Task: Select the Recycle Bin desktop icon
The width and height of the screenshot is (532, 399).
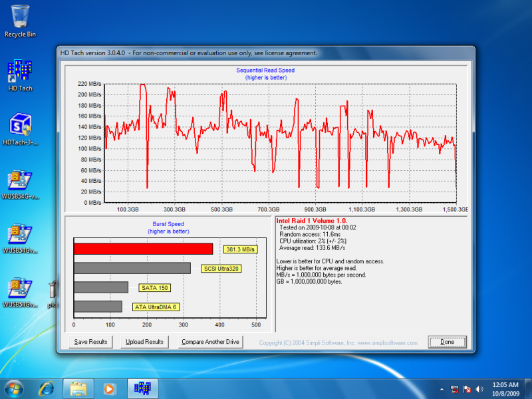Action: 20,21
